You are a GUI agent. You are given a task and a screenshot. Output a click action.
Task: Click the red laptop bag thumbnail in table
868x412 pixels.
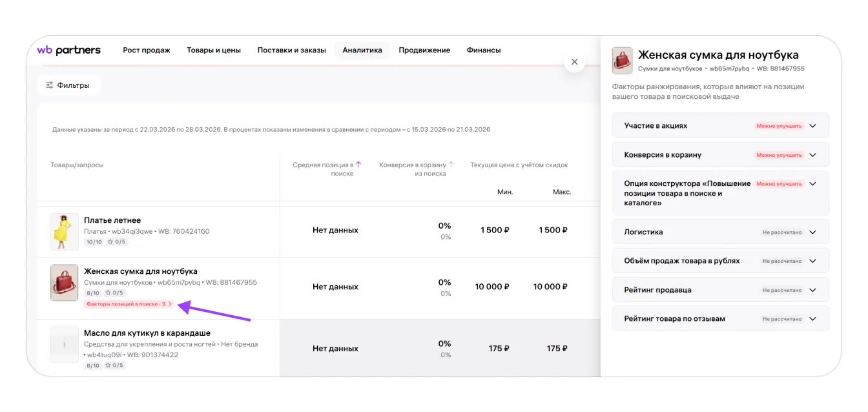[65, 283]
